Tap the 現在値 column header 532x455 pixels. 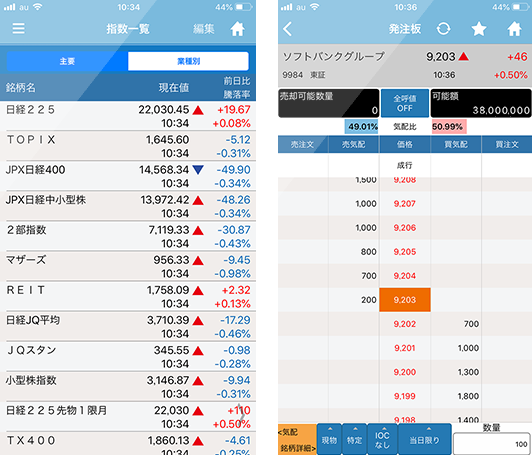click(174, 88)
